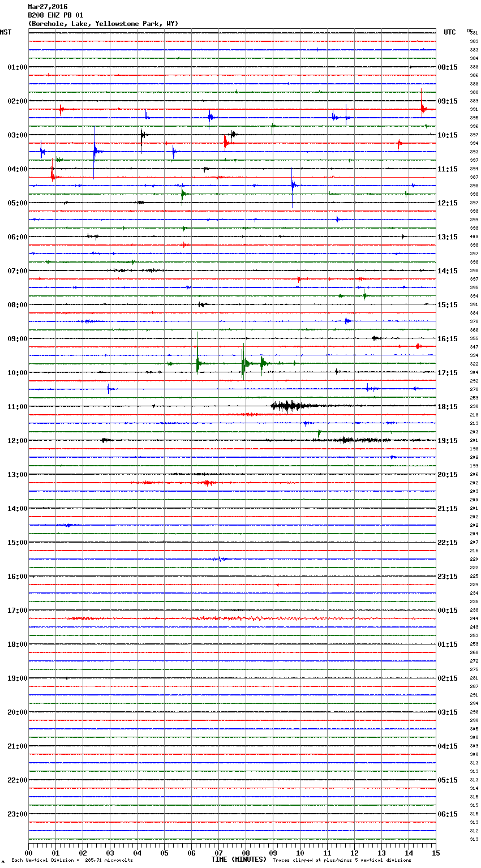This screenshot has width=481, height=868.
Task: Select the 17:00 MST time label
Action: coord(17,611)
